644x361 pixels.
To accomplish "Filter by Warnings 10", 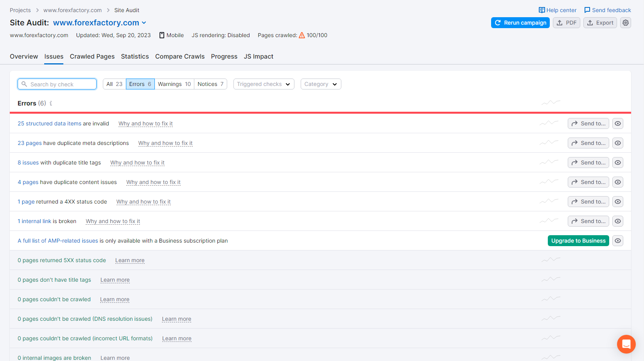I will point(174,84).
